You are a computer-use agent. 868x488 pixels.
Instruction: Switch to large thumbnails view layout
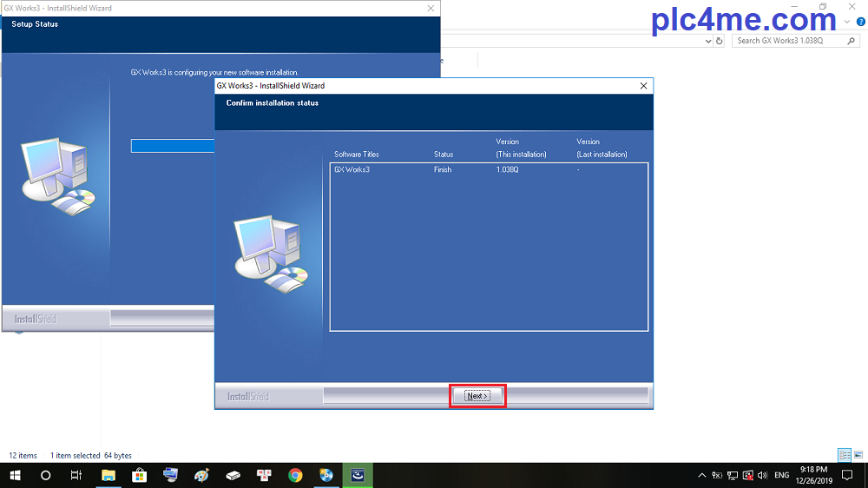[x=858, y=455]
